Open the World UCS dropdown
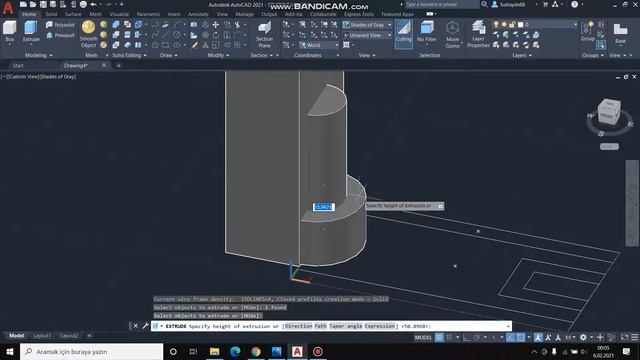 [319, 45]
